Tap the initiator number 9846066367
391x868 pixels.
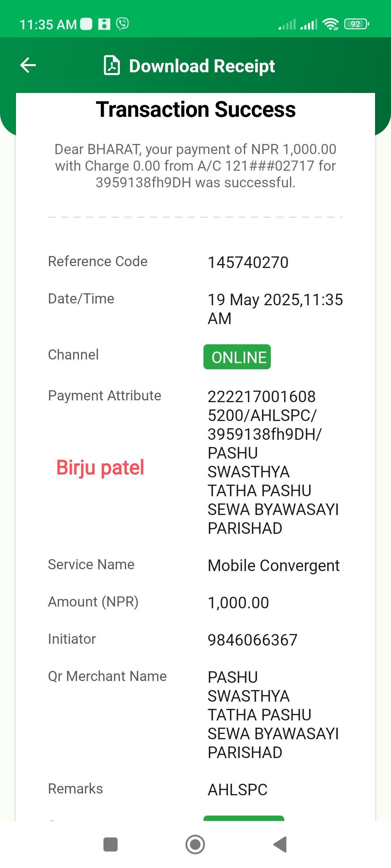252,640
